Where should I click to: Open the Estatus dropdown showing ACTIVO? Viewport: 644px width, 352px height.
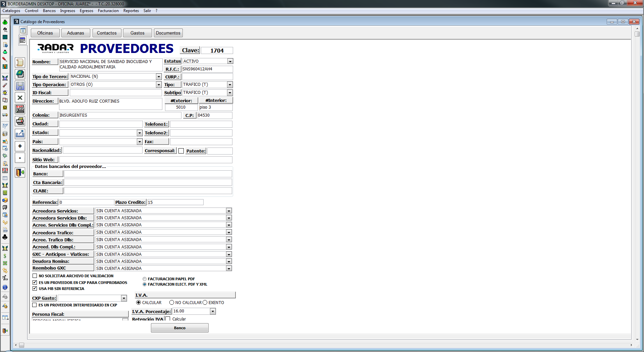[230, 61]
